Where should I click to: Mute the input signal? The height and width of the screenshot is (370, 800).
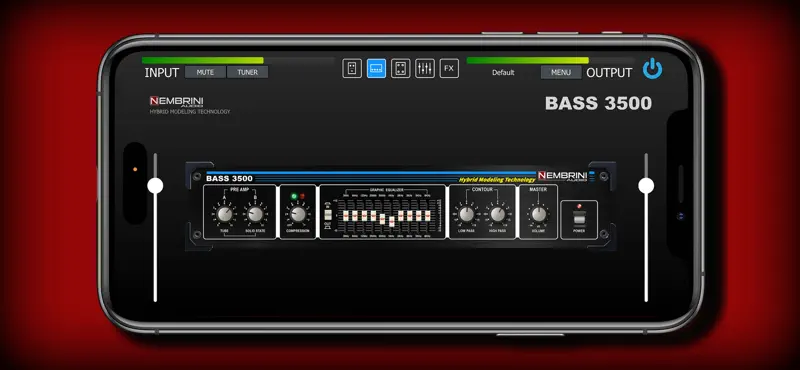point(205,72)
